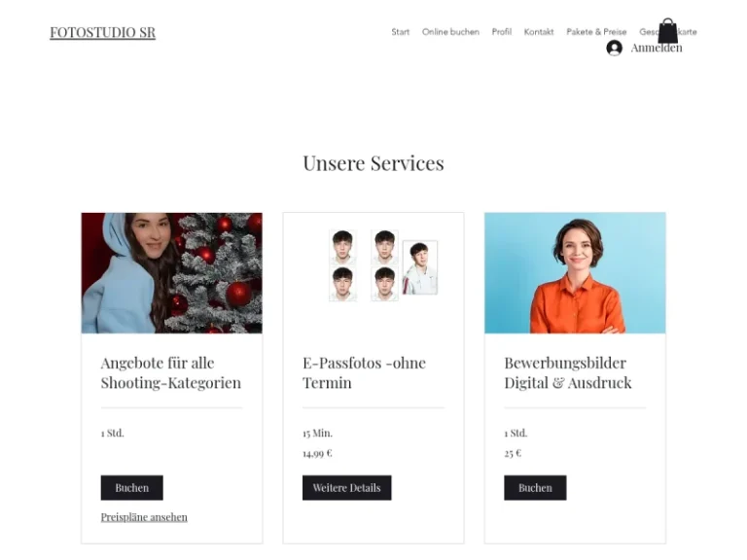Book Bewerbungsbilder with the Buchen button
747x560 pixels.
[x=536, y=488]
